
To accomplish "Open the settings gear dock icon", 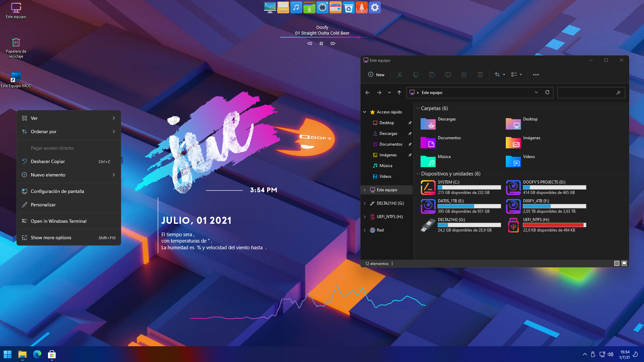I will pos(375,7).
